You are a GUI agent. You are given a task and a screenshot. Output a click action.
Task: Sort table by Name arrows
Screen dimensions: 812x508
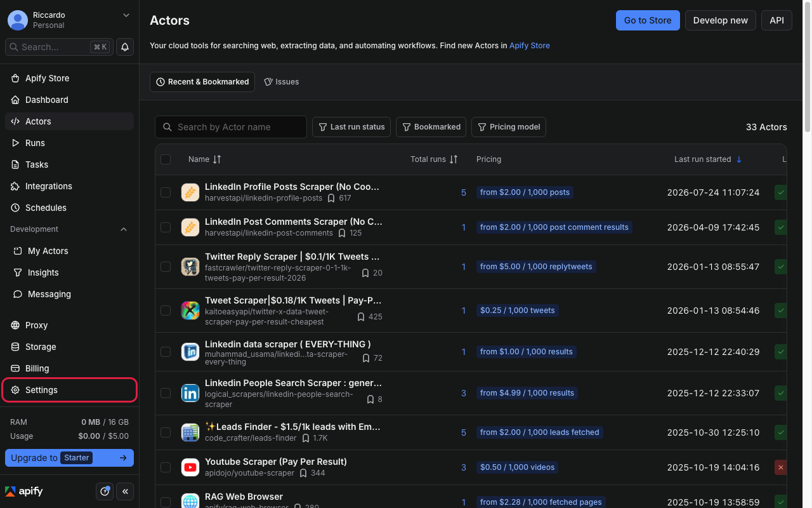tap(217, 159)
